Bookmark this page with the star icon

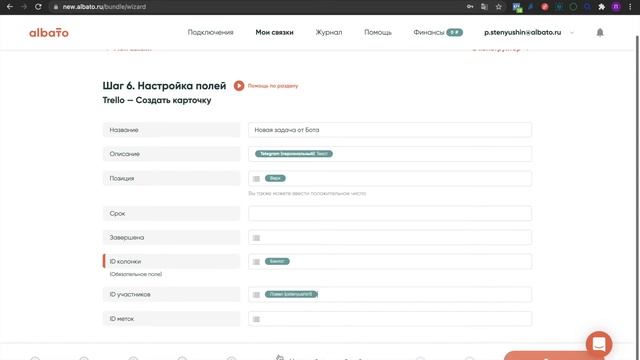(x=498, y=7)
